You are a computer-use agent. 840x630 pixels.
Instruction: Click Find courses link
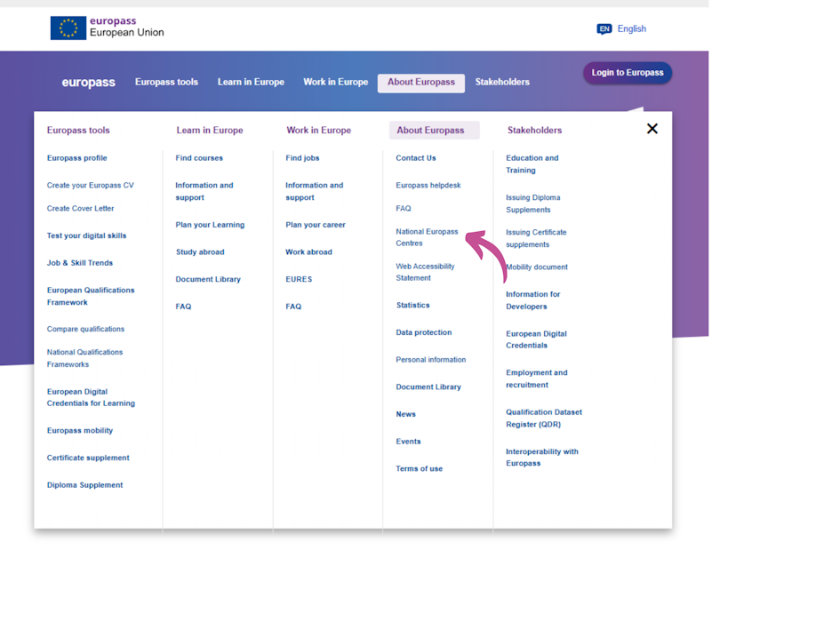click(x=199, y=158)
